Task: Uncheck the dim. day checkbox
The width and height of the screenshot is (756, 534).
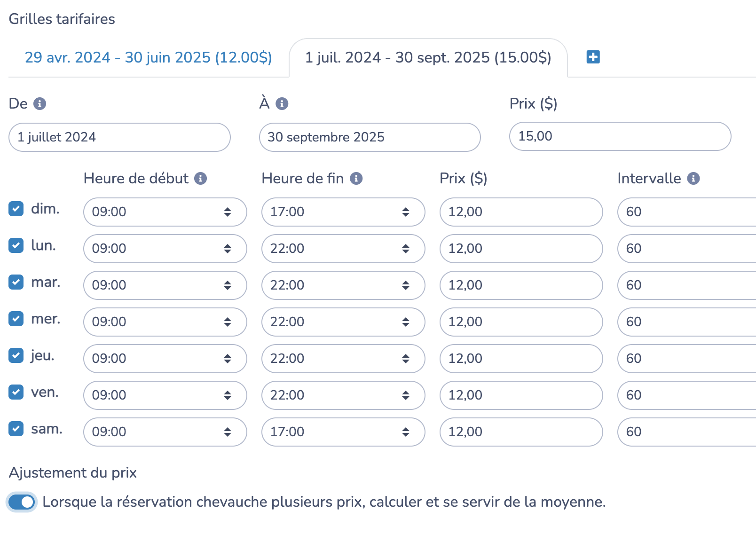Action: [16, 209]
